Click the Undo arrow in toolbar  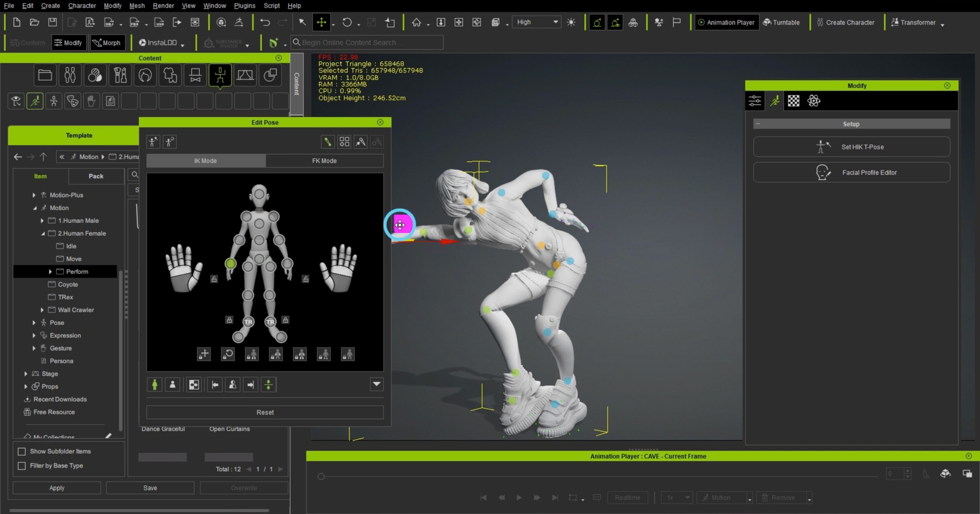[265, 22]
